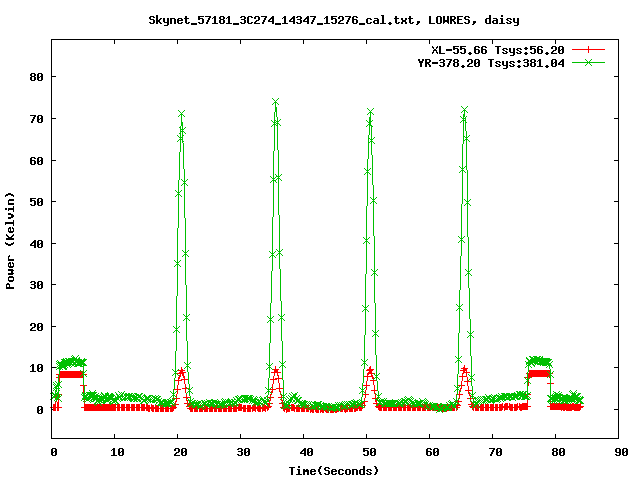640x480 pixels.
Task: Click the green YR legend line sample
Action: tap(588, 62)
